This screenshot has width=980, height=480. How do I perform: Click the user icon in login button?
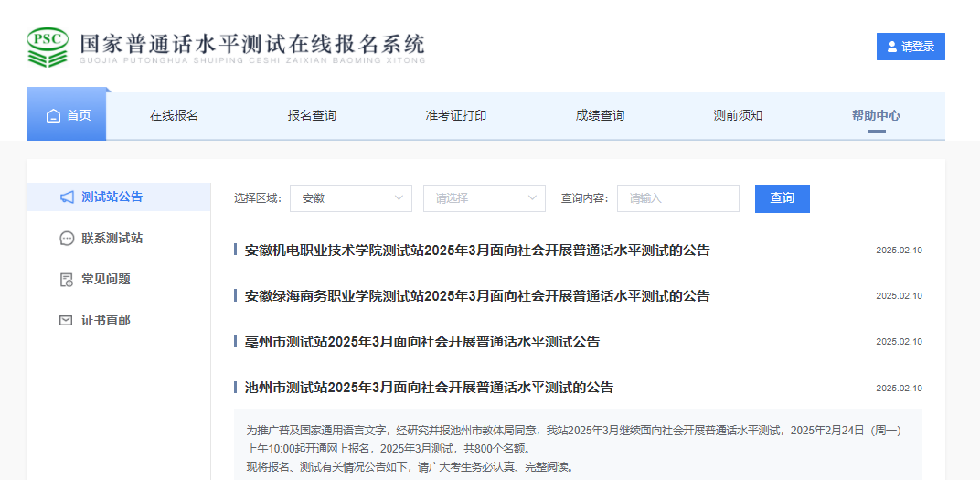pyautogui.click(x=892, y=47)
